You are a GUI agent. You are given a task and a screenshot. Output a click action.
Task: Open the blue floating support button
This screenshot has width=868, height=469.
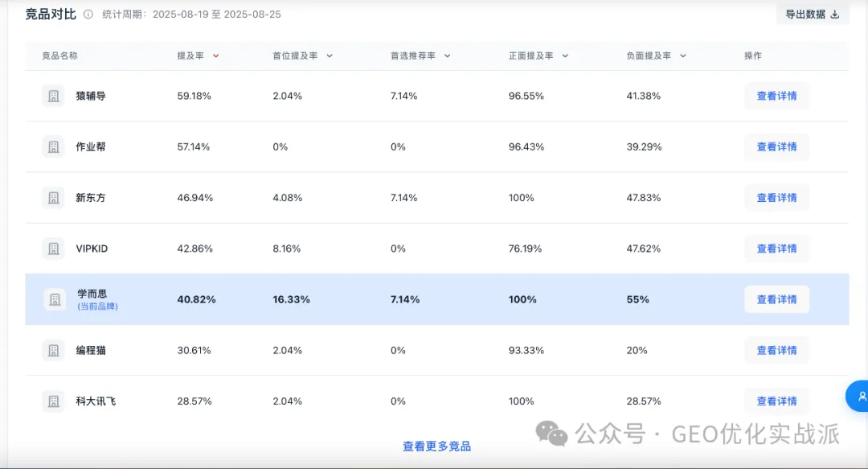tap(858, 397)
